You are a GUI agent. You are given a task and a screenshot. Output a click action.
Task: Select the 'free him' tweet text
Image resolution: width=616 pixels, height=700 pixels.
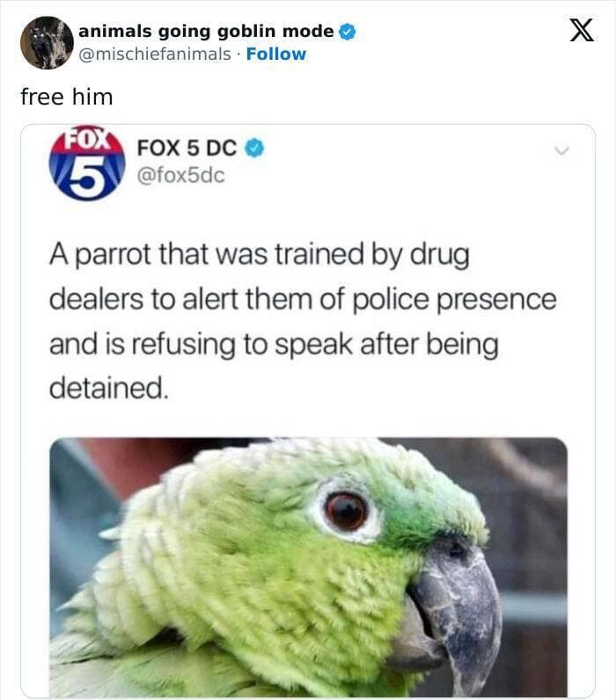click(67, 97)
